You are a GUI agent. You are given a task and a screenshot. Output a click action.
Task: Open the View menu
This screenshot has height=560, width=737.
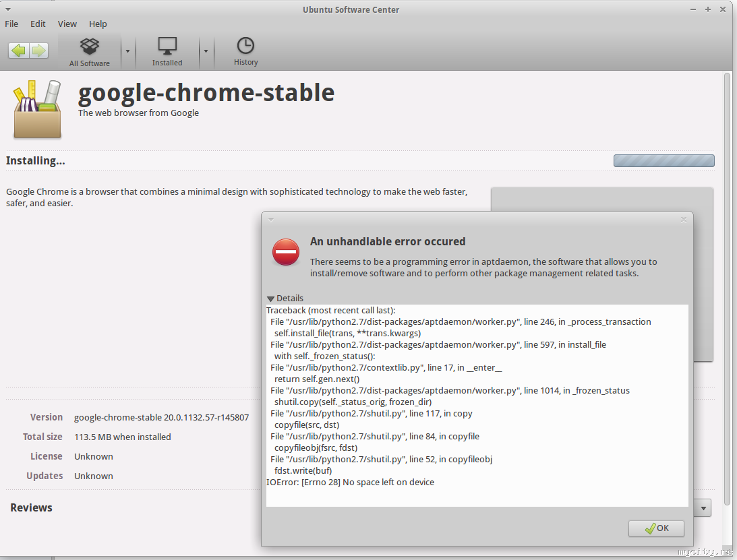67,24
